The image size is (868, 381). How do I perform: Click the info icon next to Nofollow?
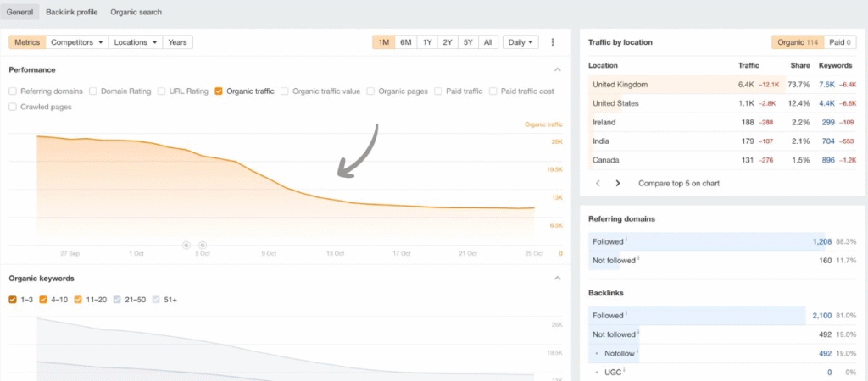tap(637, 351)
